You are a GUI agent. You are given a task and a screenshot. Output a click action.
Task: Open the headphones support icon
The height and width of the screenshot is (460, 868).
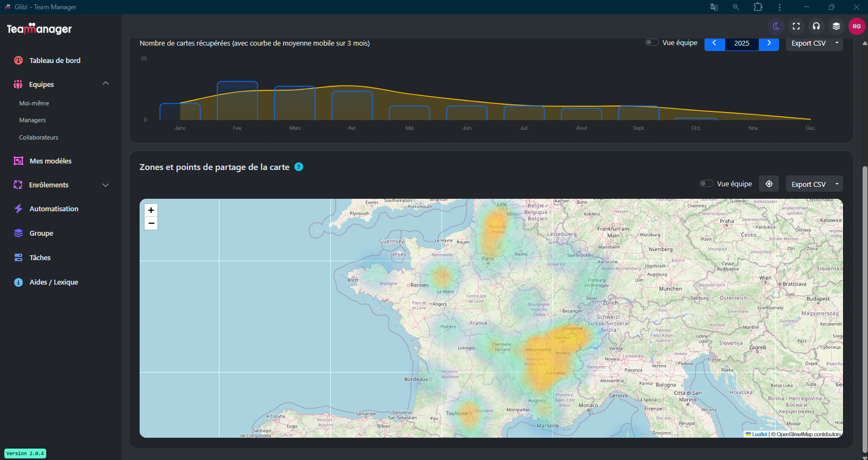pos(816,26)
